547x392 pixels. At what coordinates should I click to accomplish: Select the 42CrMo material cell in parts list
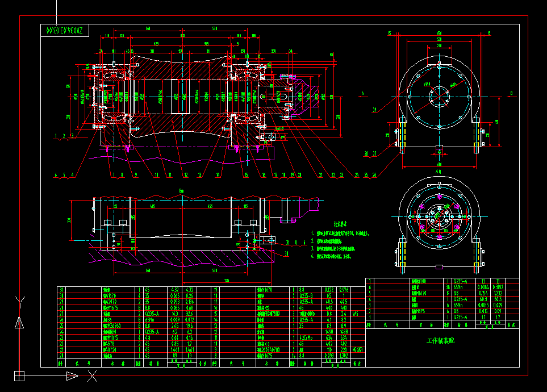pos(305,337)
